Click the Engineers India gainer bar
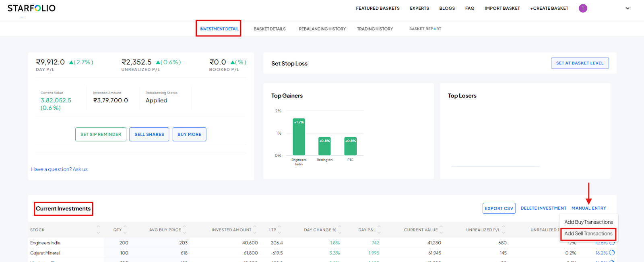Viewport: 644px width, 262px height. (299, 137)
